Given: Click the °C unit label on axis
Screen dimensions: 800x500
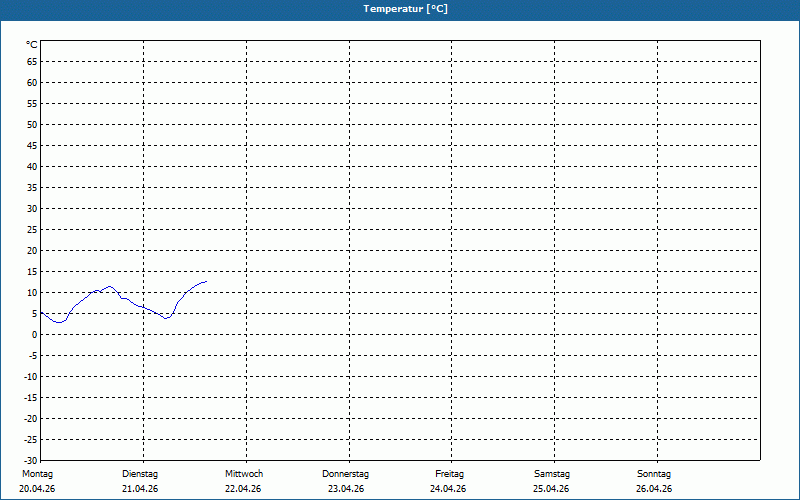Looking at the screenshot, I should pyautogui.click(x=32, y=45).
